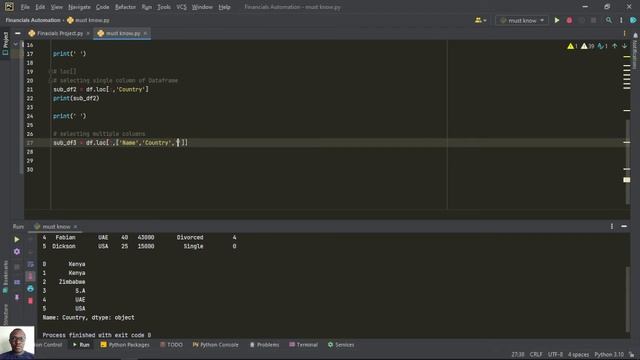The image size is (640, 360).
Task: Click the webcam thumbnail of presenter
Action: [x=17, y=342]
